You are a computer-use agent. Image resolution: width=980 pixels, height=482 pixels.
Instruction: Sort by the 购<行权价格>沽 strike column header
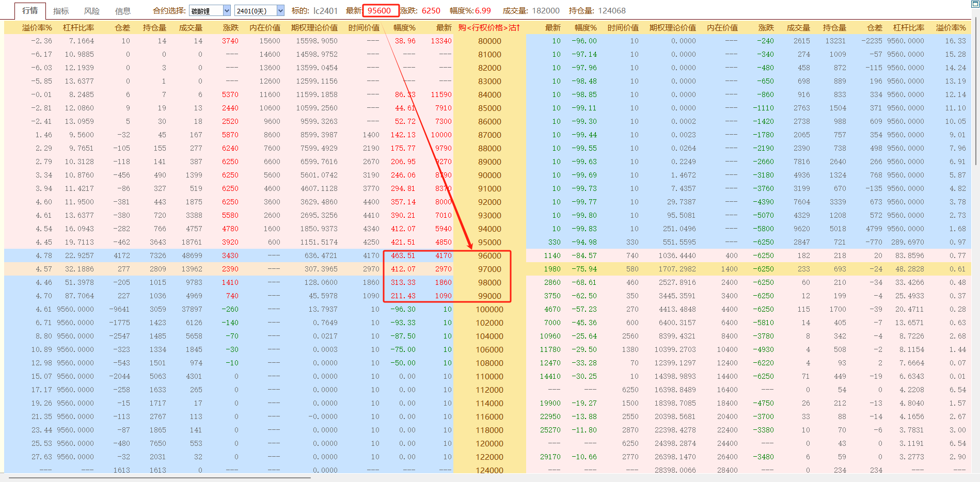point(489,27)
